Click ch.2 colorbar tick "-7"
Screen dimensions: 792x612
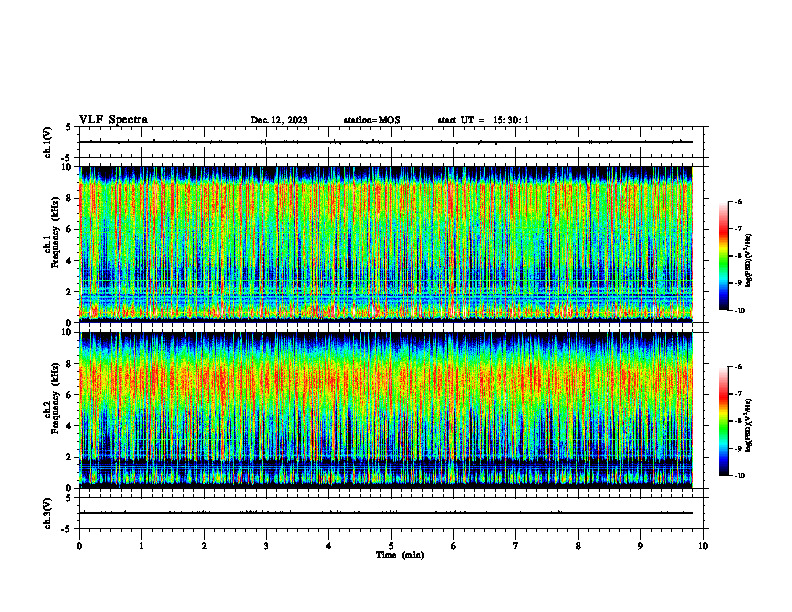738,394
